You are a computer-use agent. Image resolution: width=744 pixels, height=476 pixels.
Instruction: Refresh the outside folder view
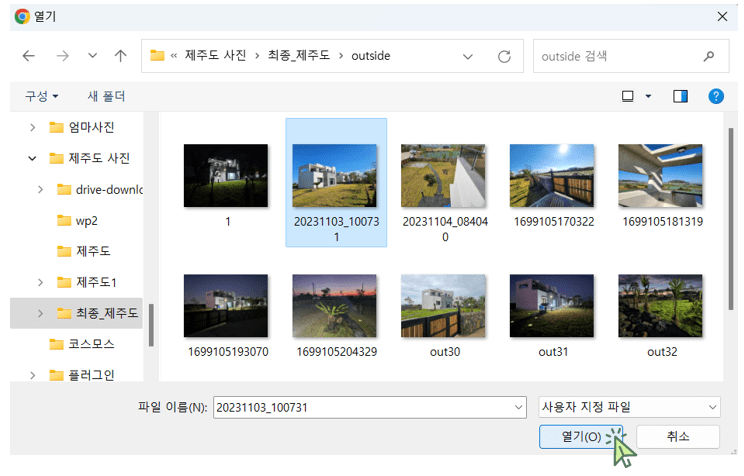tap(504, 56)
